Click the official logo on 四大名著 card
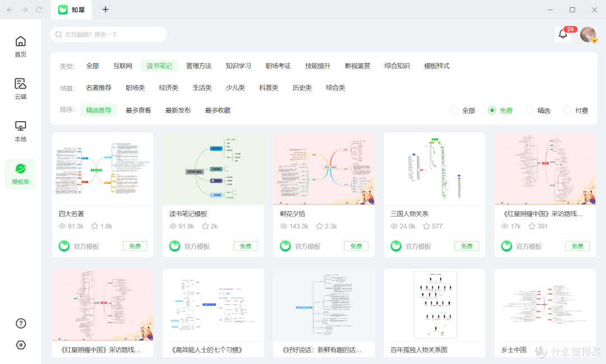 64,246
